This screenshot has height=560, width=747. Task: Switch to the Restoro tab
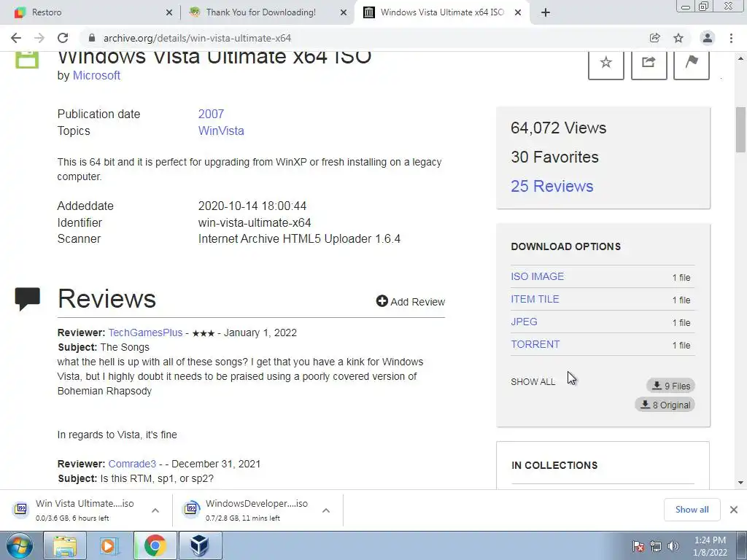pyautogui.click(x=90, y=12)
